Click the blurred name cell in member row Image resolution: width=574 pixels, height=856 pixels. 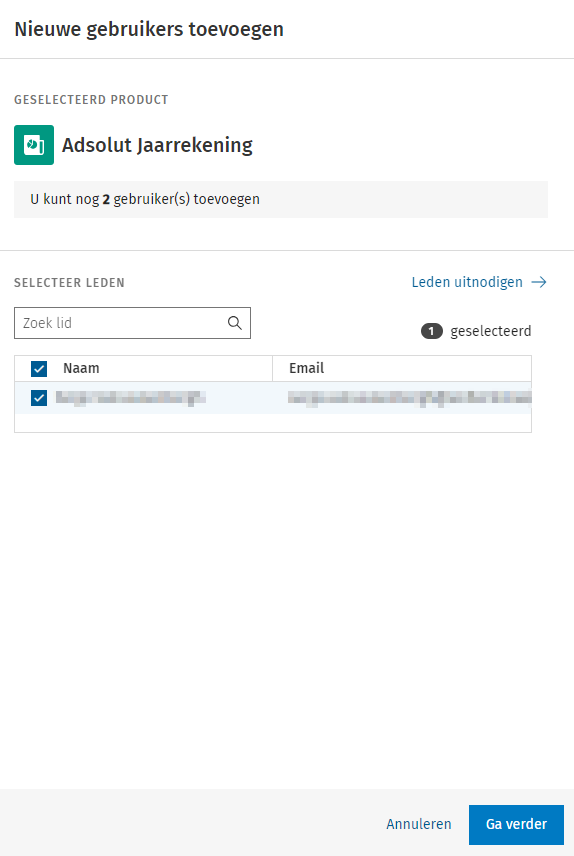131,398
